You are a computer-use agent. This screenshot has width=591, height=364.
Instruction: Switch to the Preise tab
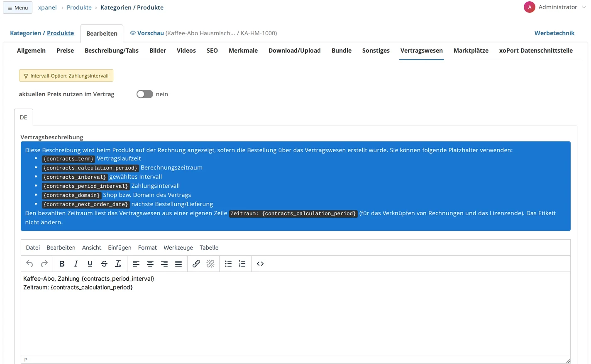pos(65,51)
